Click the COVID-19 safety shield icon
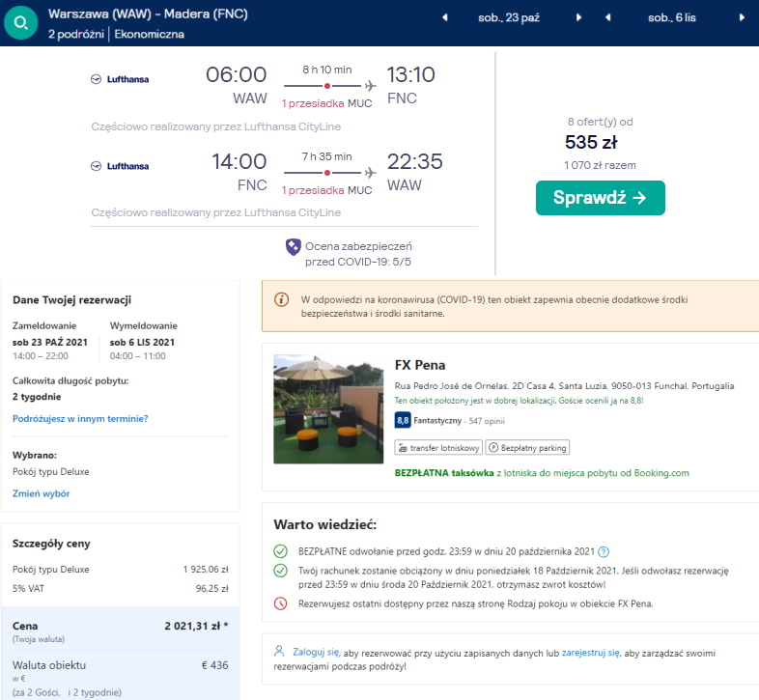759x700 pixels. (293, 247)
